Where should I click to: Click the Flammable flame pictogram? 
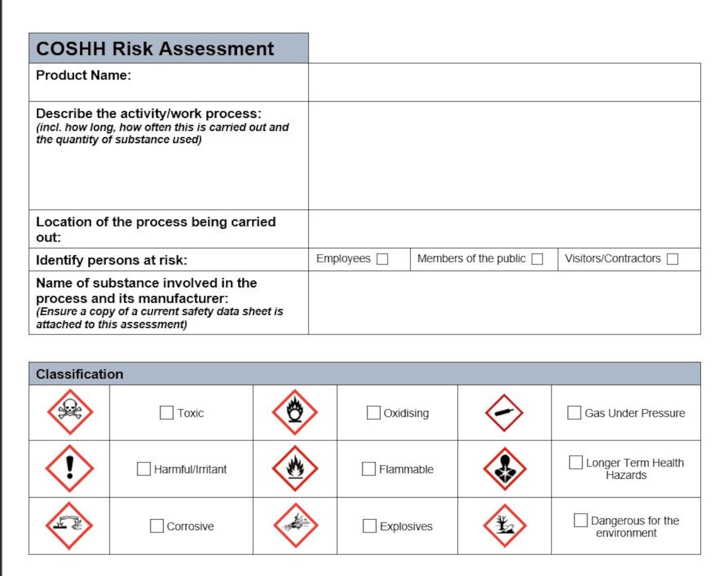pyautogui.click(x=295, y=468)
